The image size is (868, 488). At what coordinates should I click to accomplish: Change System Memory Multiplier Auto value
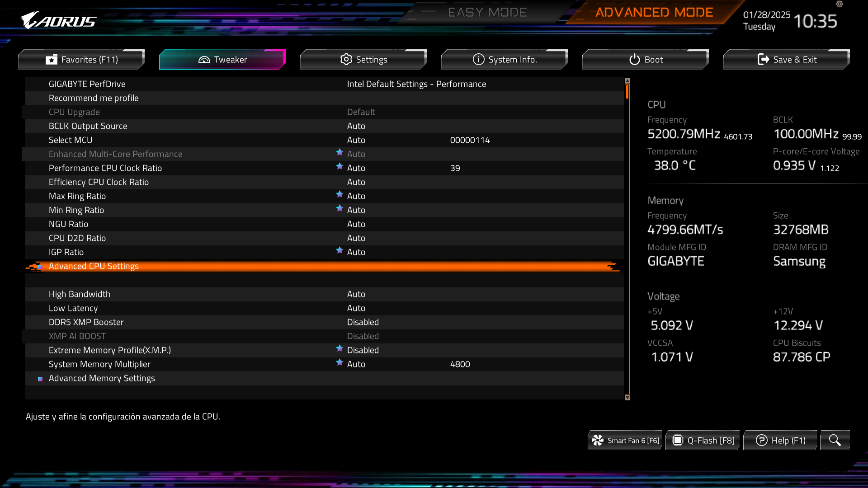point(356,364)
